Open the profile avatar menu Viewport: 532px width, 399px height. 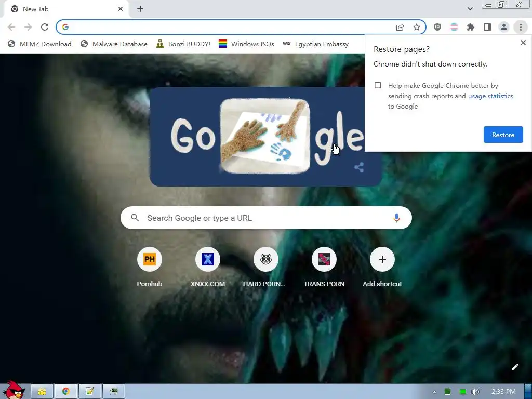pos(504,27)
